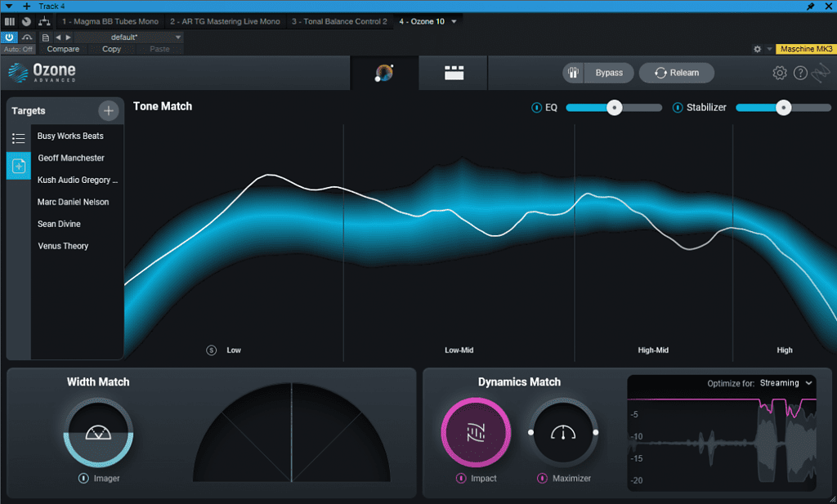This screenshot has width=837, height=504.
Task: Expand the default preset dropdown
Action: pyautogui.click(x=178, y=38)
